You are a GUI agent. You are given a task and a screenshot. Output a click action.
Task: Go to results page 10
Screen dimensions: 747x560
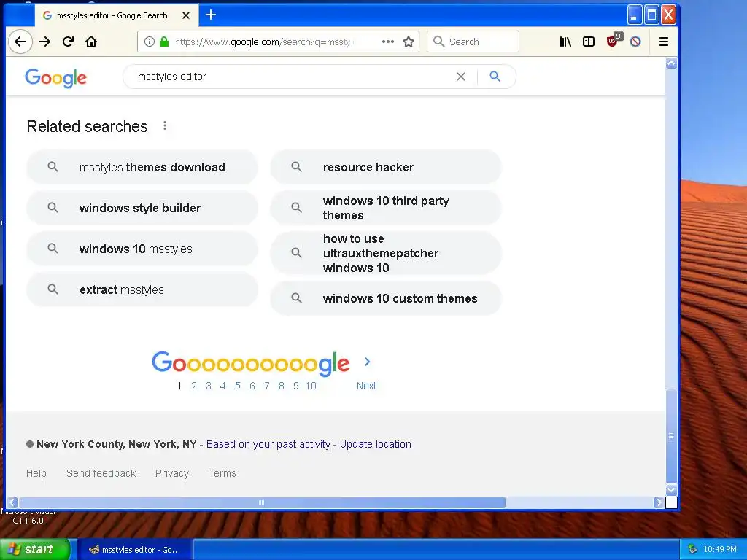click(x=311, y=386)
